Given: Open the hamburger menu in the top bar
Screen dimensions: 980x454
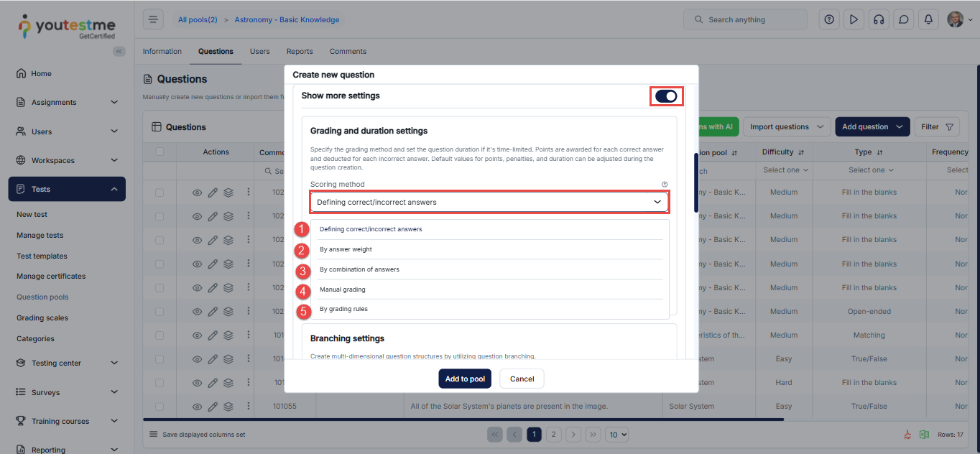Looking at the screenshot, I should coord(153,19).
